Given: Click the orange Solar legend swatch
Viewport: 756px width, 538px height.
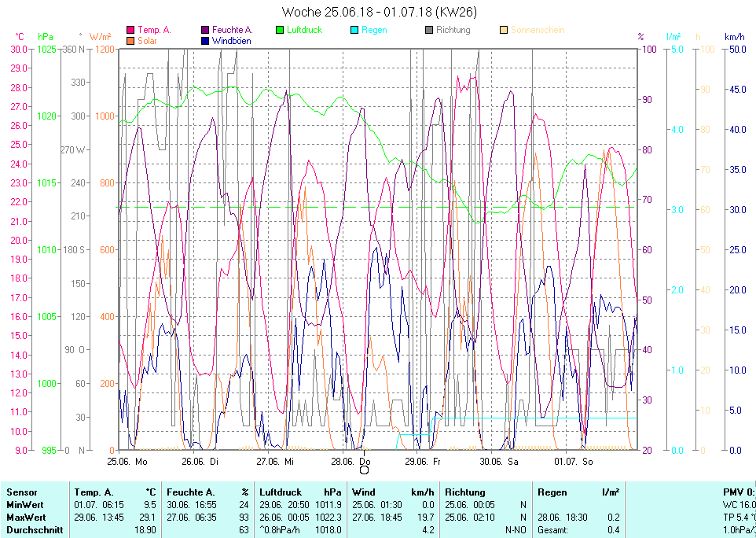Looking at the screenshot, I should tap(130, 41).
